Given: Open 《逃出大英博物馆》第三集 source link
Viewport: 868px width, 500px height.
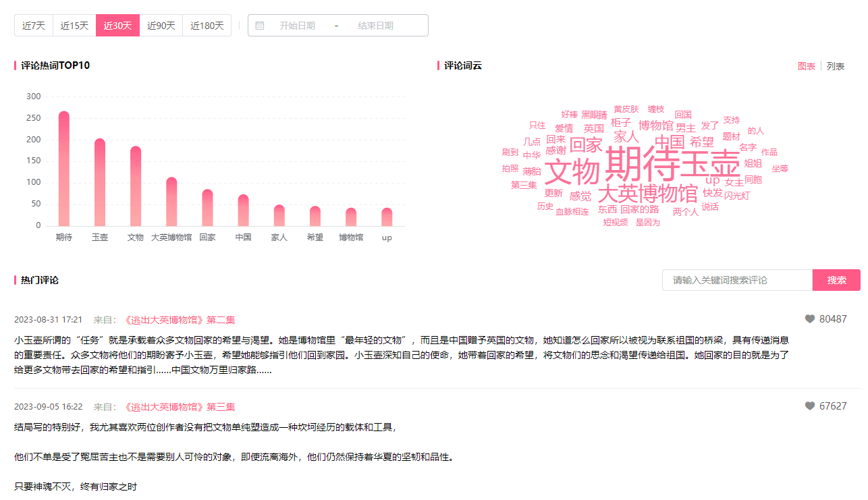Looking at the screenshot, I should pos(179,407).
